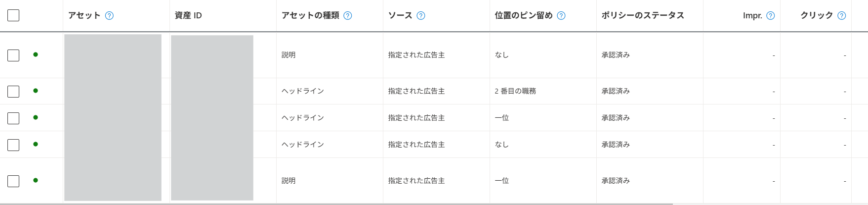Click the Impr. column header label

[x=752, y=16]
